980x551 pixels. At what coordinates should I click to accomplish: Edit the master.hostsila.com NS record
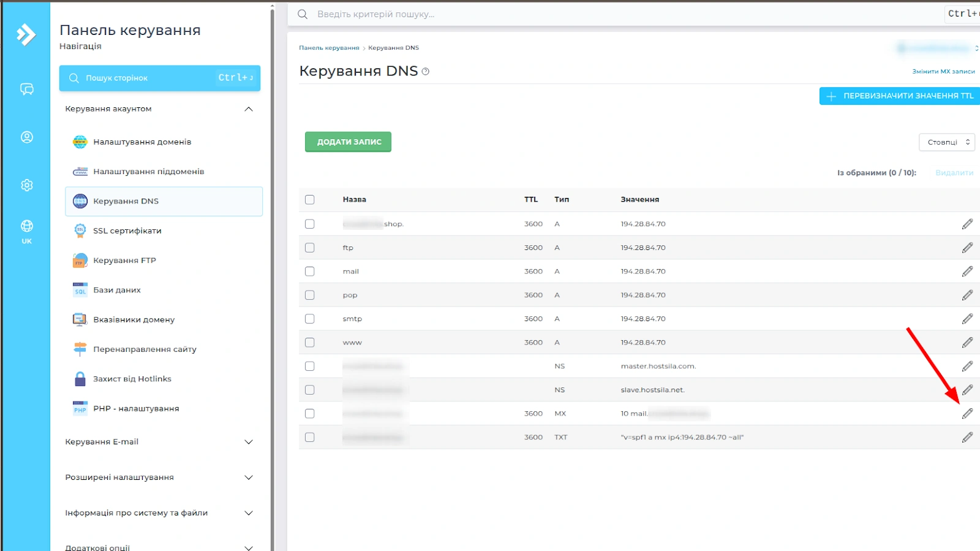[967, 367]
